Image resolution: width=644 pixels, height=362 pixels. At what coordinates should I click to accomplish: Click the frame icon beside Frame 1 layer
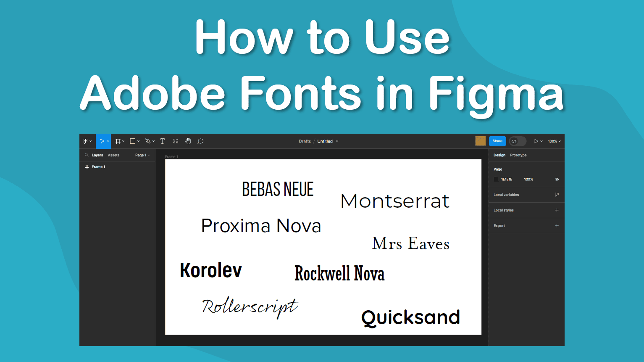[x=87, y=167]
